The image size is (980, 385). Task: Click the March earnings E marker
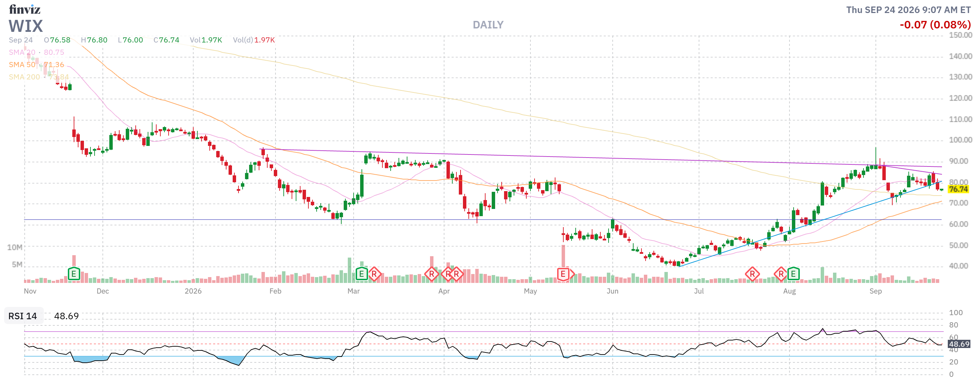coord(362,274)
